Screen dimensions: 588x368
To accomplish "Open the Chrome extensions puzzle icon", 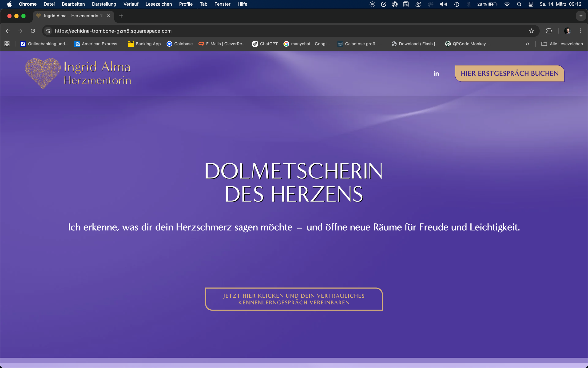I will coord(549,31).
